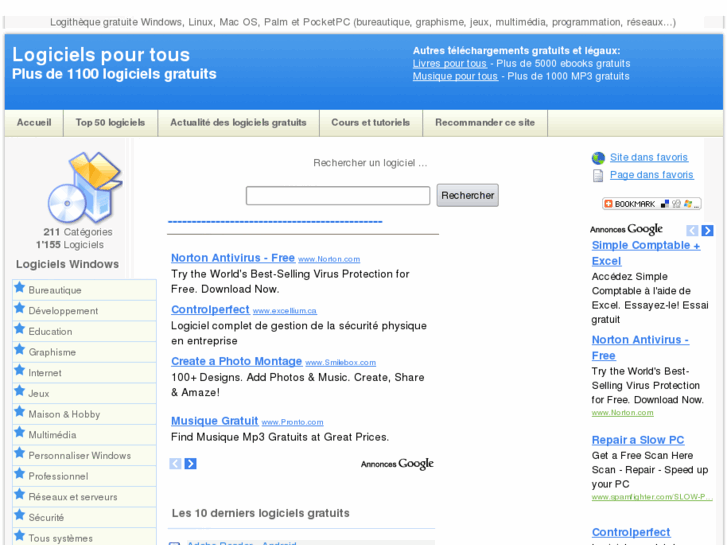
Task: Select Réseaux et serveurs category
Action: click(84, 497)
